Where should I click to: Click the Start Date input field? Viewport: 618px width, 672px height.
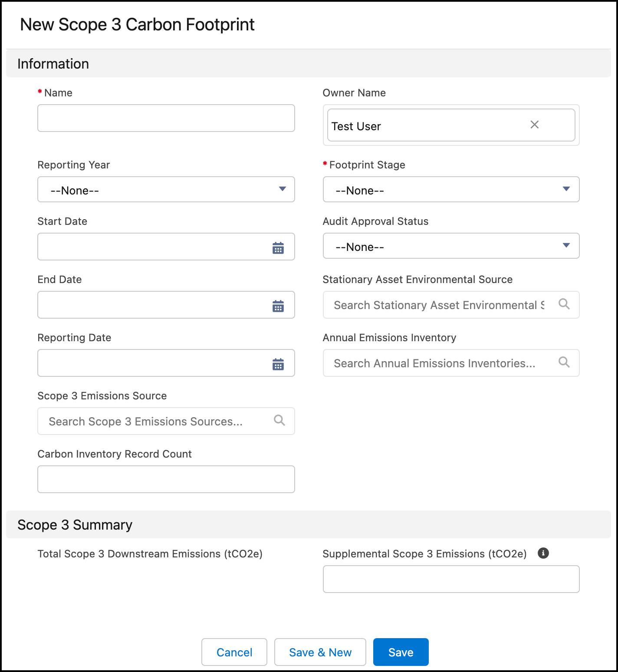pos(152,247)
